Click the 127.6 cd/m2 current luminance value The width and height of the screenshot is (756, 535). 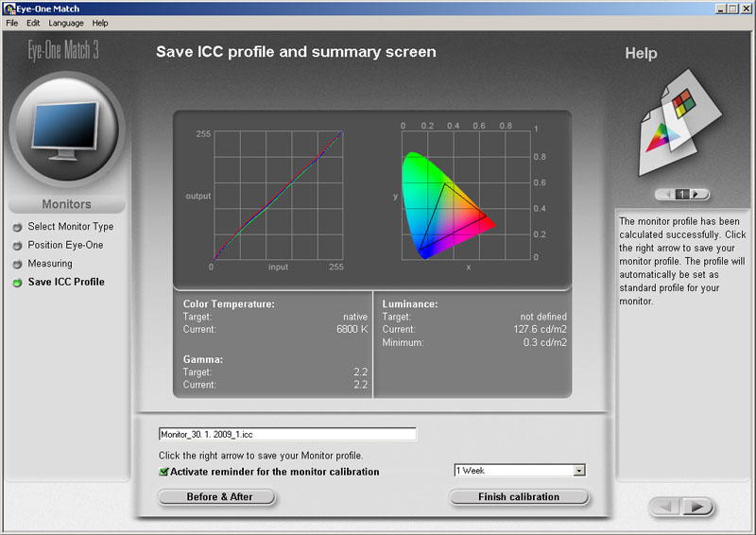click(x=540, y=329)
